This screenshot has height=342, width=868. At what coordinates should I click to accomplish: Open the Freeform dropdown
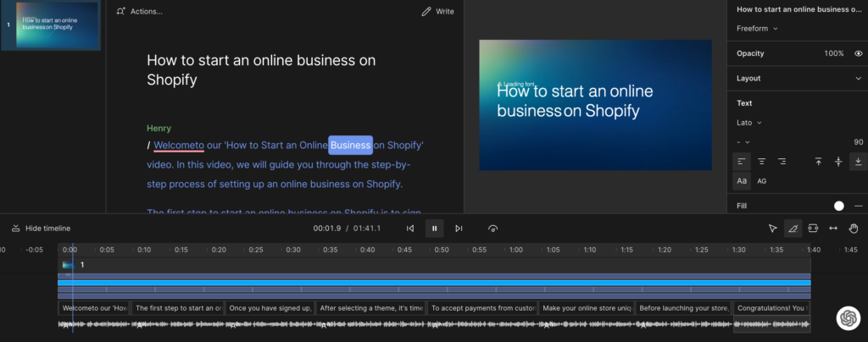coord(757,29)
